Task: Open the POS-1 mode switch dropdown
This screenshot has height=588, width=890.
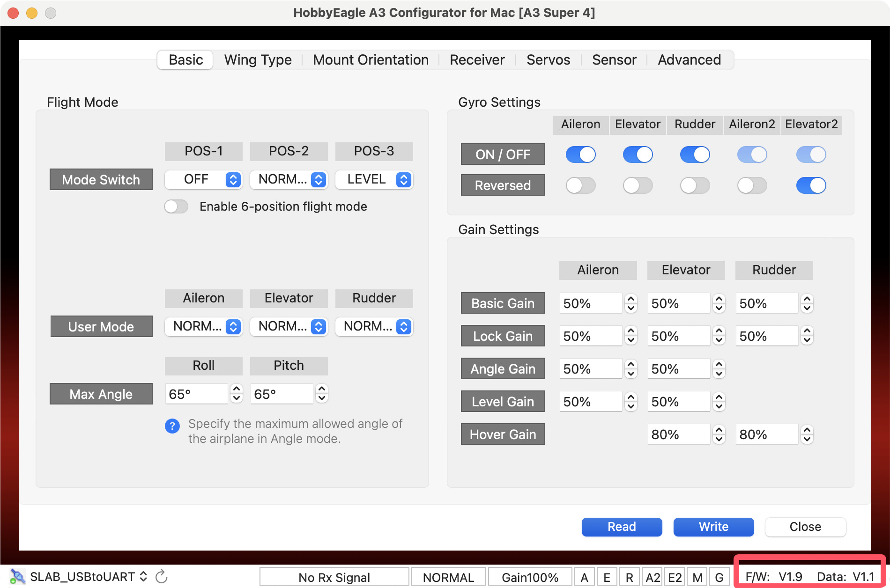Action: pos(203,180)
